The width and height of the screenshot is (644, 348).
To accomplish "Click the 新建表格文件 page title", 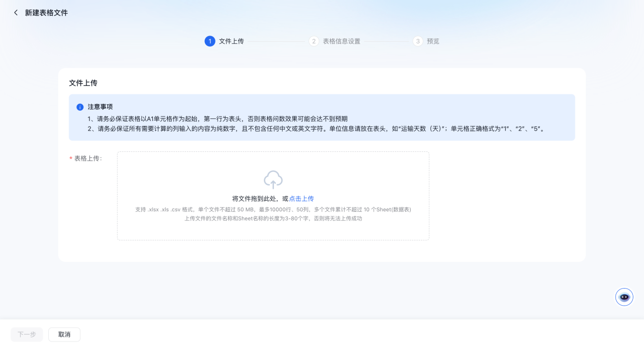I will click(46, 13).
